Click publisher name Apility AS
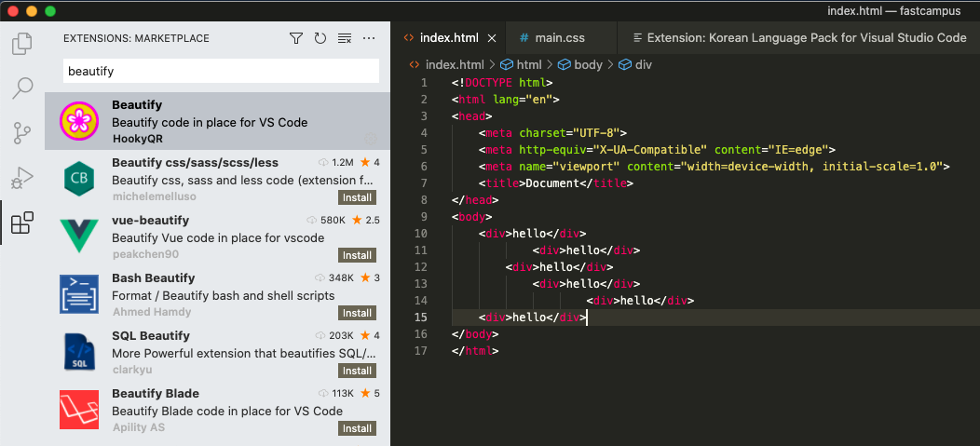The image size is (980, 446). click(x=139, y=427)
